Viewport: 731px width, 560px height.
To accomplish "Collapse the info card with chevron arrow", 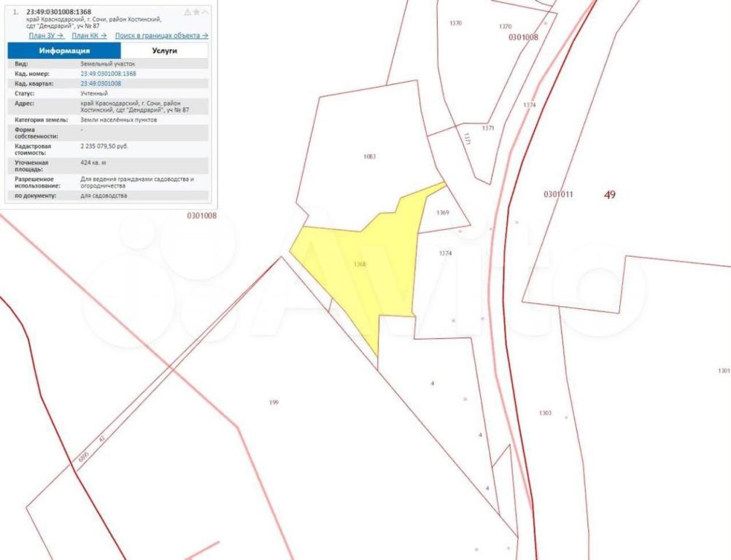I will [205, 12].
